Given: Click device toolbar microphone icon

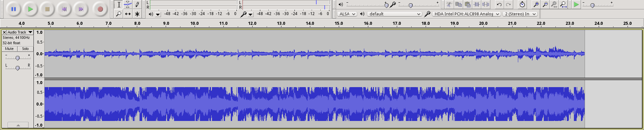Looking at the screenshot, I should [427, 14].
